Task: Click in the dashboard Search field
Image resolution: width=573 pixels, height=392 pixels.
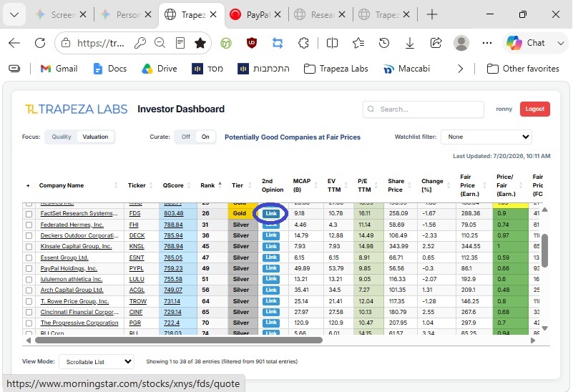Action: [x=423, y=109]
